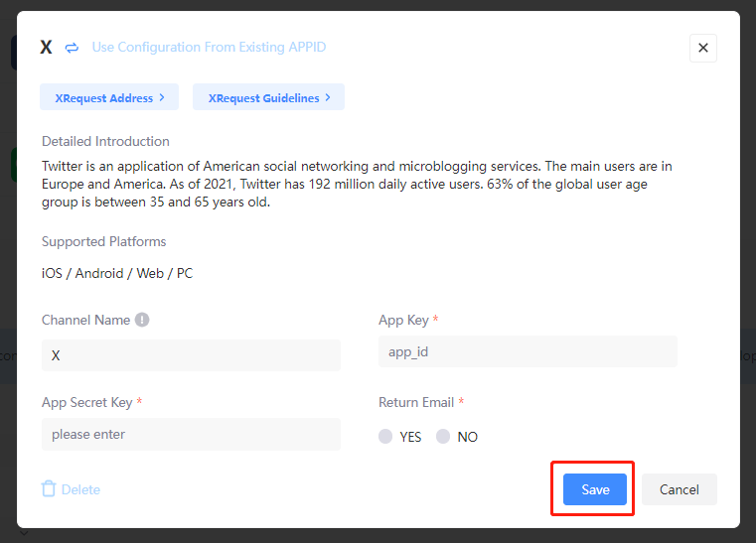Click the bold X title in header

point(46,48)
